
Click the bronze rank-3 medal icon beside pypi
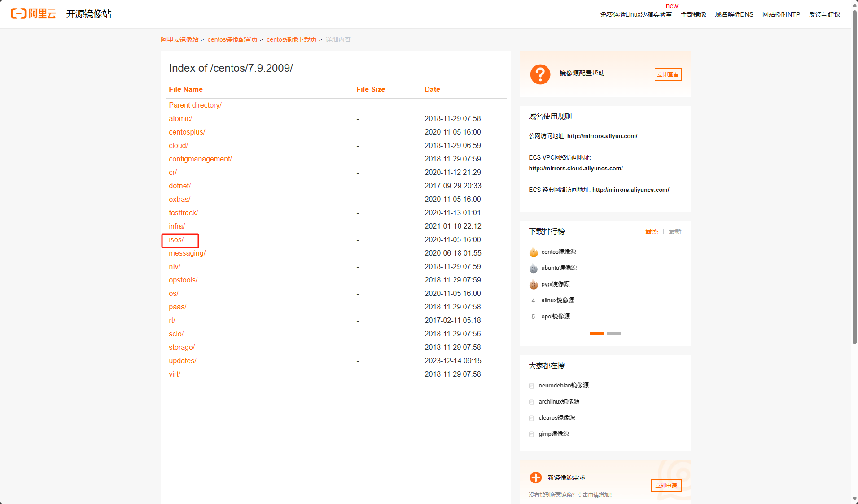pyautogui.click(x=534, y=284)
